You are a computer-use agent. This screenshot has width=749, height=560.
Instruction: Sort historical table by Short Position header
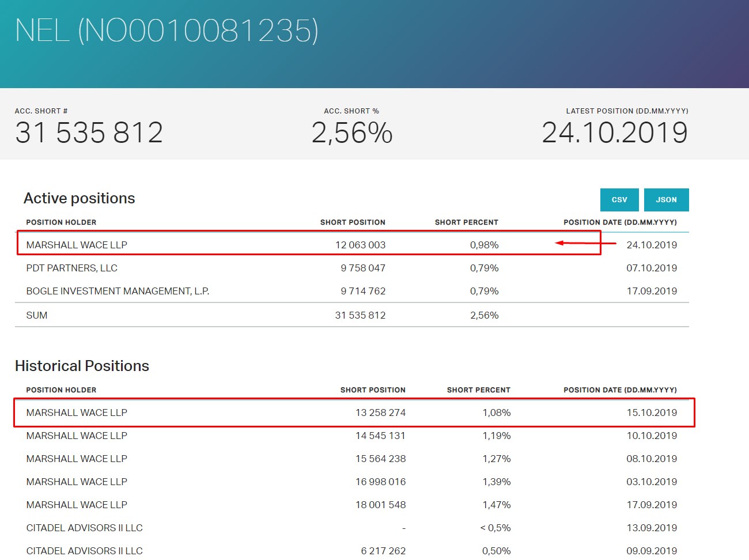[373, 390]
